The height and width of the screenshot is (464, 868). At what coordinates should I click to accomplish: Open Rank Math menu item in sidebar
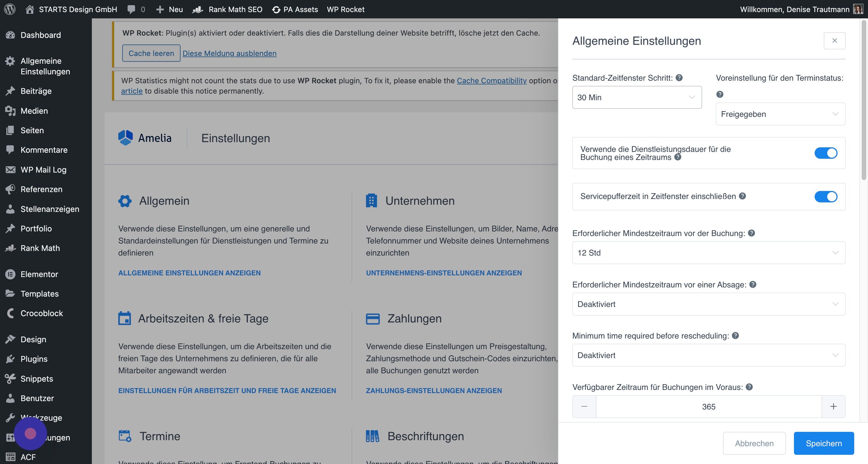click(40, 248)
